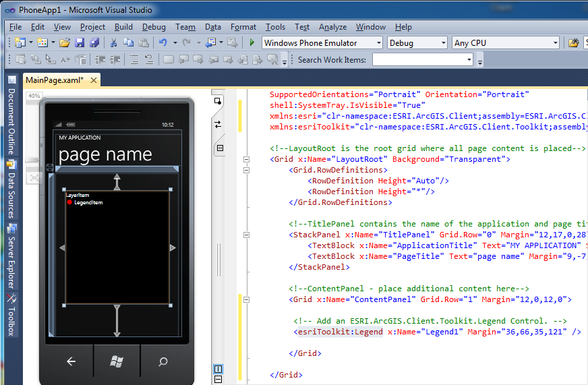Screen dimensions: 588x385
Task: Click the Copy icon
Action: [x=128, y=42]
